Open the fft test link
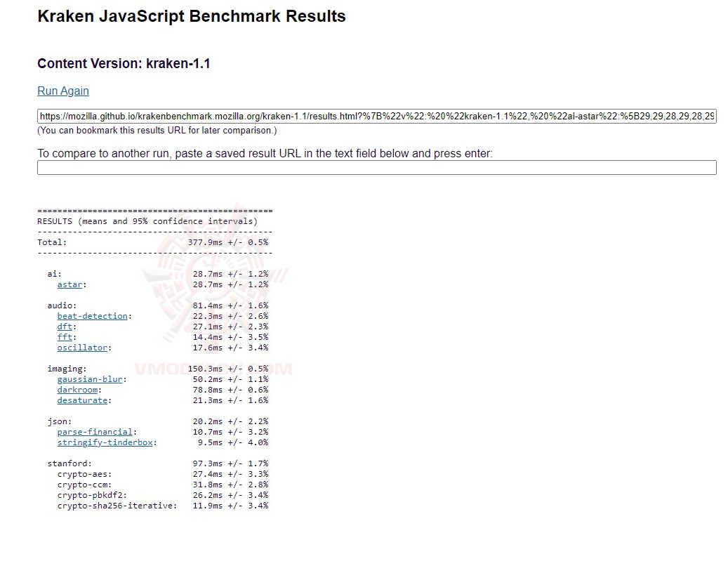Image resolution: width=728 pixels, height=566 pixels. pyautogui.click(x=65, y=337)
